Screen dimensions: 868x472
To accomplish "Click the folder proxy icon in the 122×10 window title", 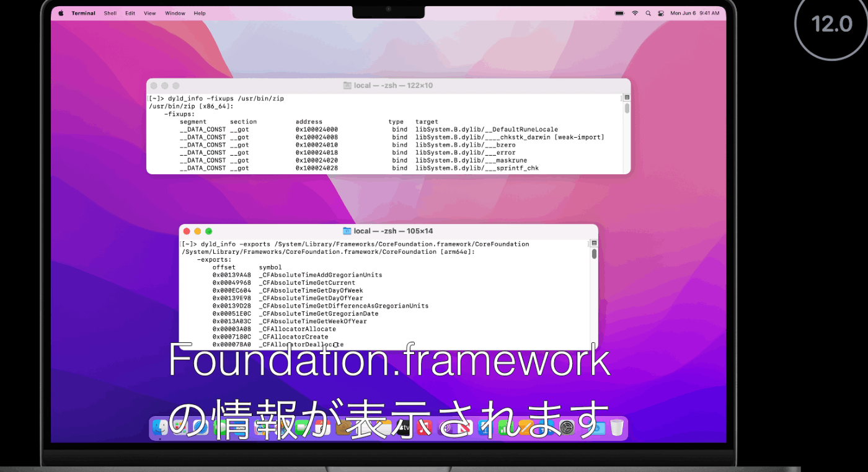I will 347,86.
